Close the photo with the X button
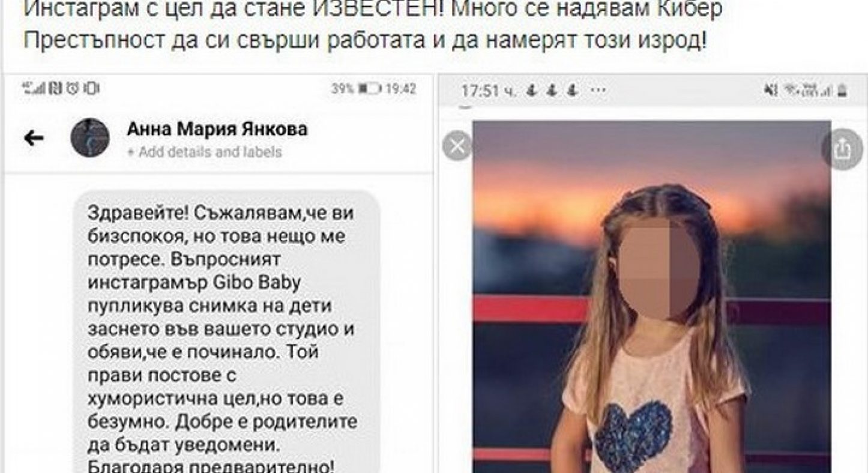Image resolution: width=868 pixels, height=473 pixels. (x=457, y=146)
